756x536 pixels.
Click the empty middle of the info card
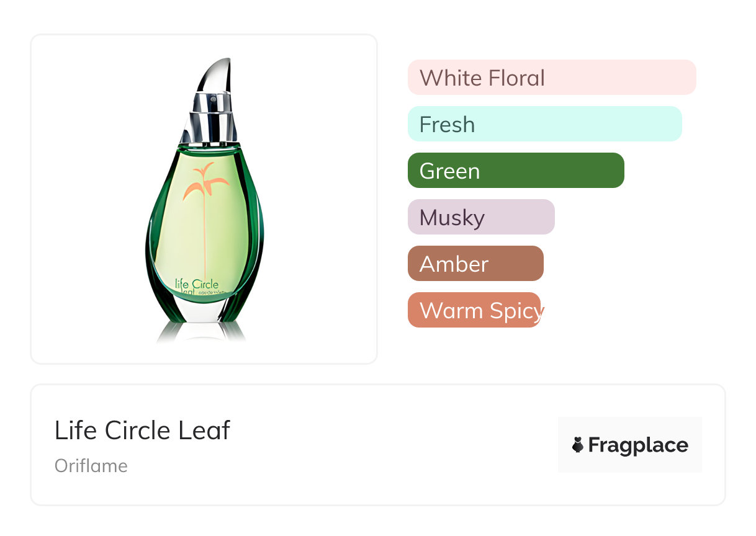391,445
